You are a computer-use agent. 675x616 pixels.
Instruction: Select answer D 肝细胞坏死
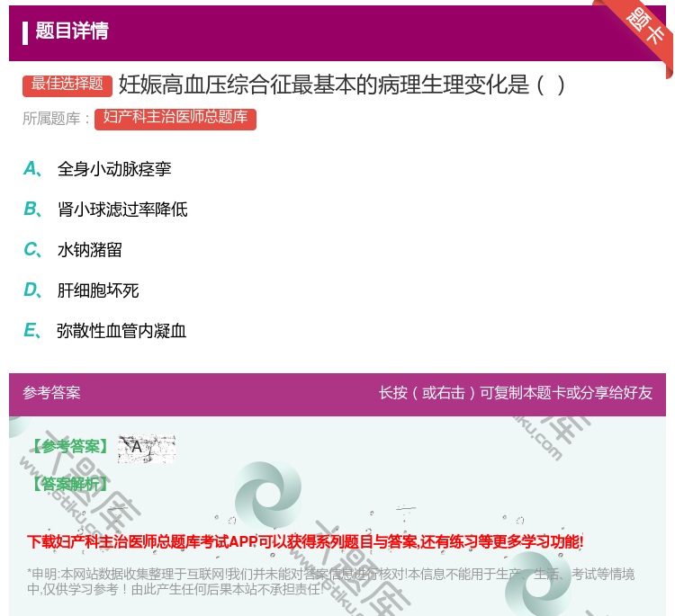[97, 290]
